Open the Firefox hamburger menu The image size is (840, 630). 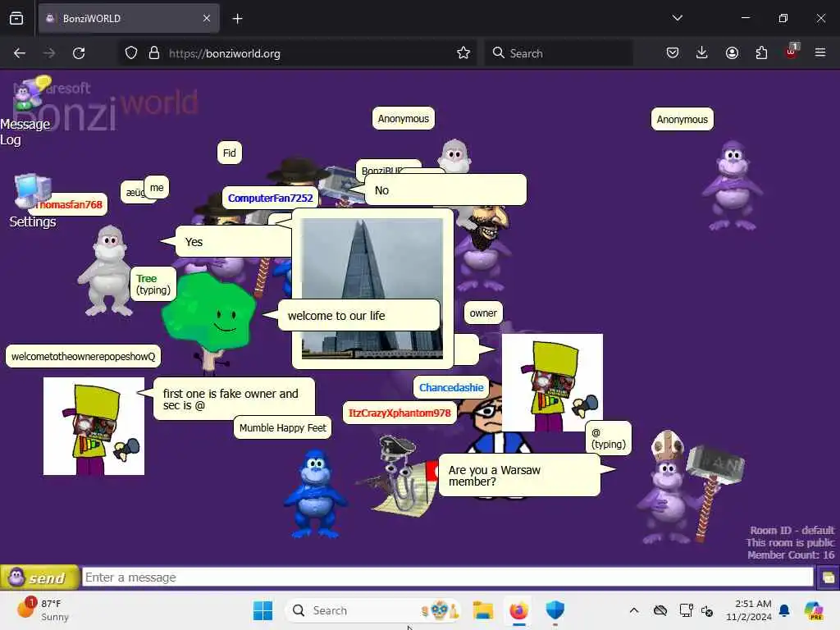click(x=820, y=53)
